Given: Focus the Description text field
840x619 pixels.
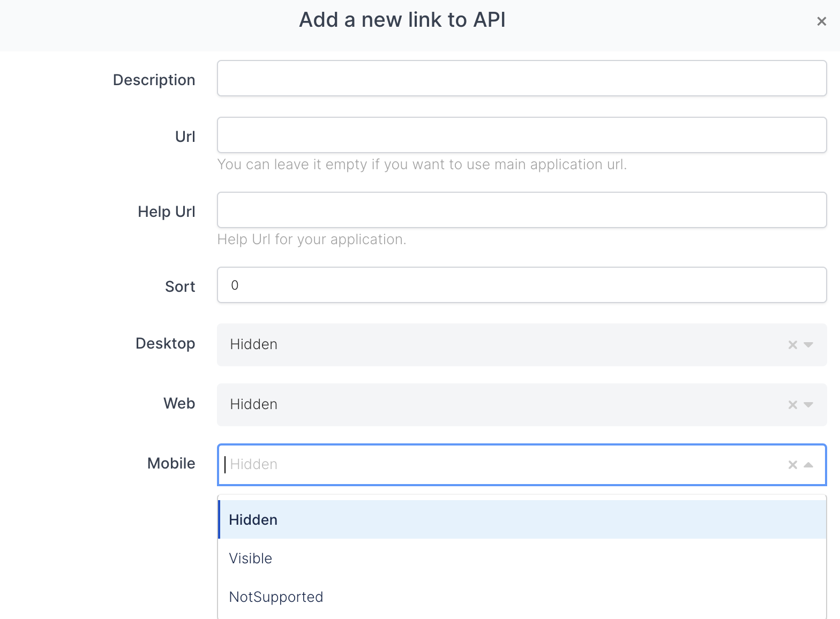Looking at the screenshot, I should 521,78.
